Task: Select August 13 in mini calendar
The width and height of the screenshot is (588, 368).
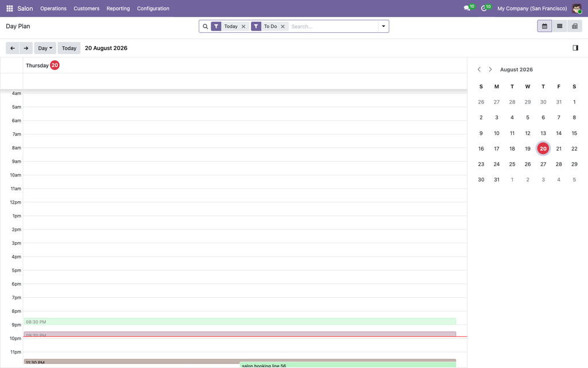Action: coord(543,133)
